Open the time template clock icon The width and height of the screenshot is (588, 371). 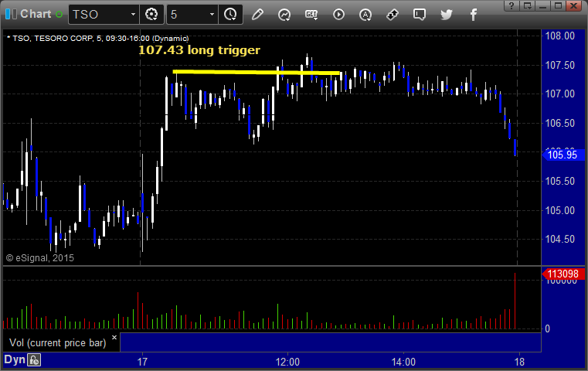pos(230,15)
